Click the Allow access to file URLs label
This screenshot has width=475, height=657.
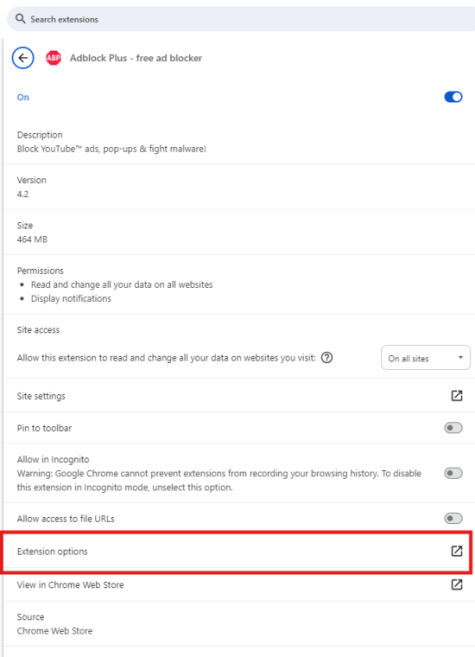(x=65, y=519)
